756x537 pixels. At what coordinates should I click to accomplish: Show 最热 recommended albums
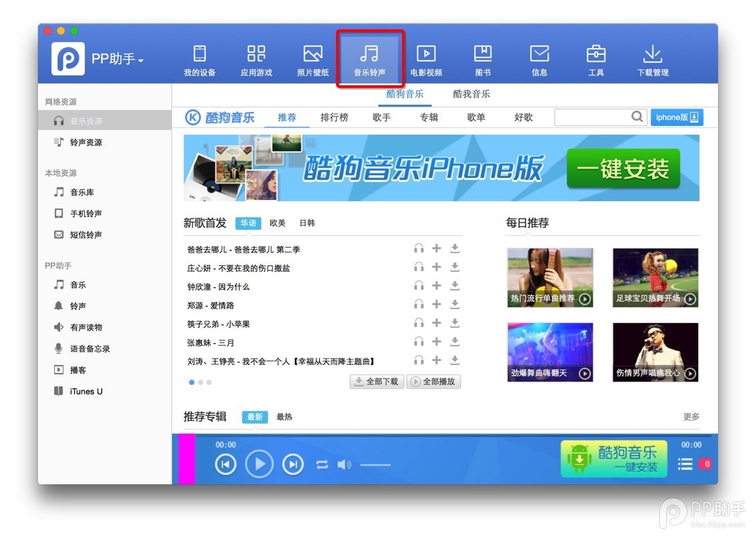pos(284,417)
